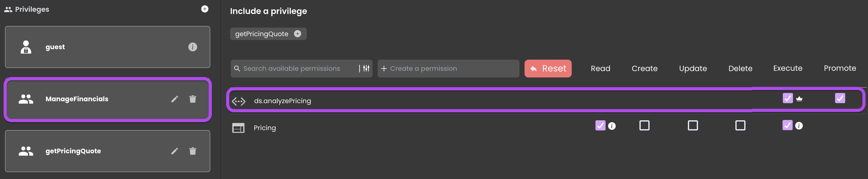Add a new privilege with plus icon
868x179 pixels.
(x=204, y=9)
